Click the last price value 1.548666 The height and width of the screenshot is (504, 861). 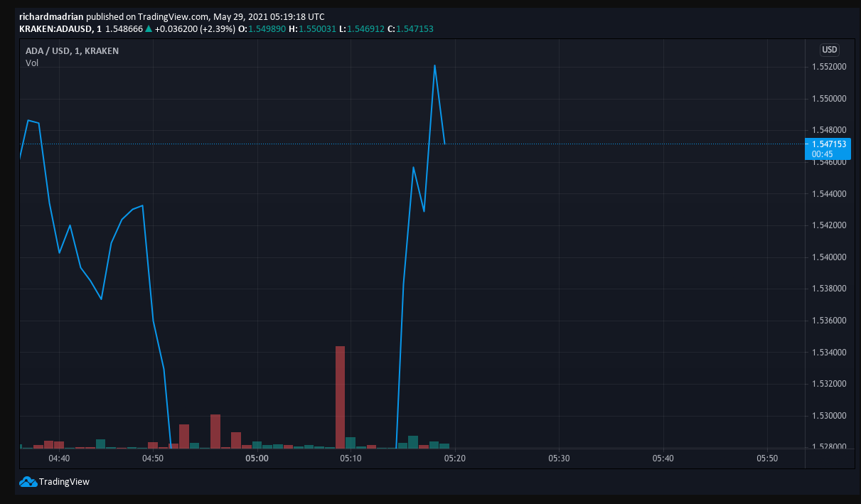pos(124,29)
